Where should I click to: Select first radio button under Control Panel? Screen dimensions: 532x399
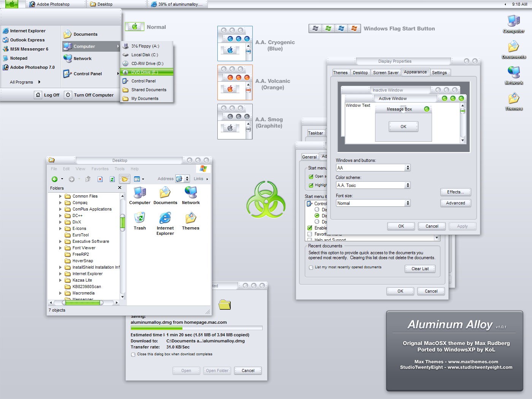(x=317, y=209)
